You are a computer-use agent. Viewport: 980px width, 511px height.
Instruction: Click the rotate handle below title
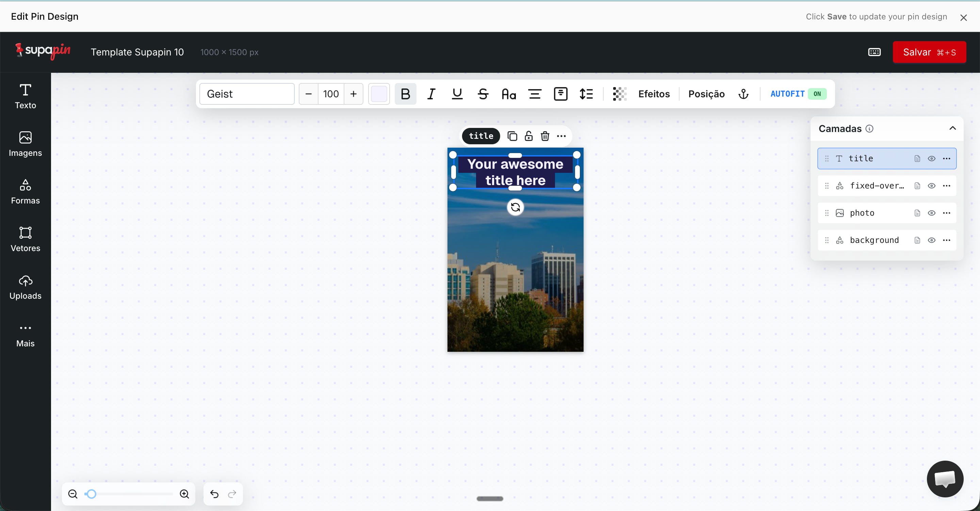point(515,208)
